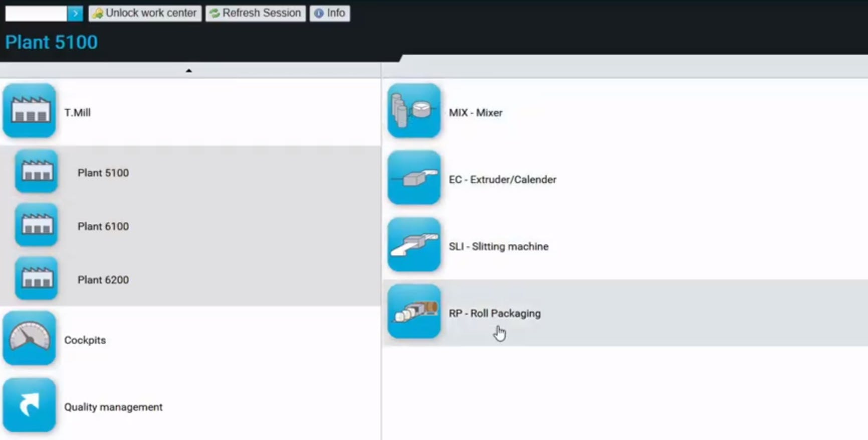Open the Roll Packaging icon
The height and width of the screenshot is (440, 868).
coord(414,312)
